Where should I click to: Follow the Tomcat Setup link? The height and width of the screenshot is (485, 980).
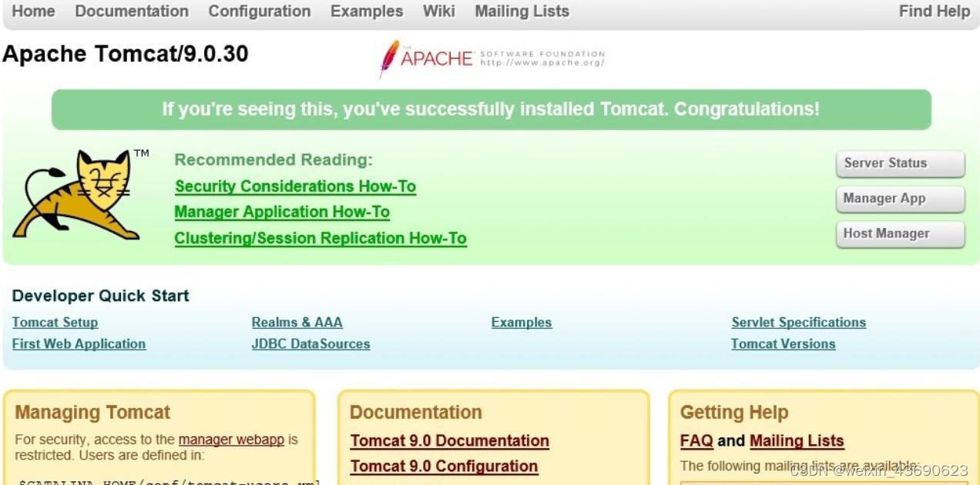(x=55, y=323)
